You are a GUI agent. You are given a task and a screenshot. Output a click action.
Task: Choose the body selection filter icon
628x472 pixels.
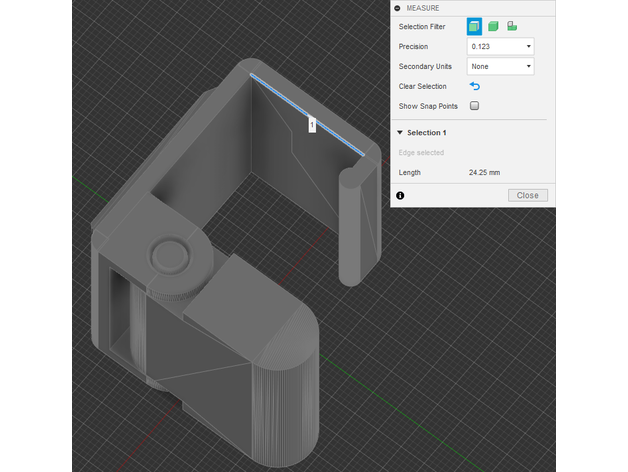coord(493,26)
